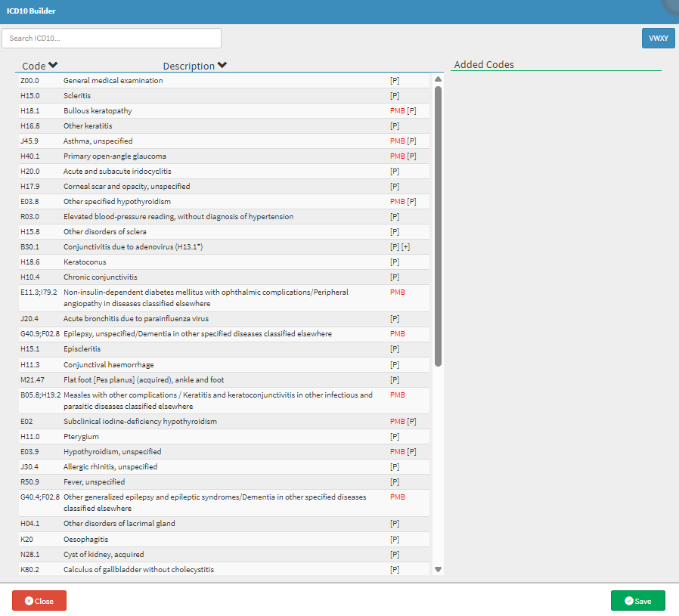Click PMB tag for Epilepsy, unspecified row
Image resolution: width=679 pixels, height=616 pixels.
click(x=397, y=334)
